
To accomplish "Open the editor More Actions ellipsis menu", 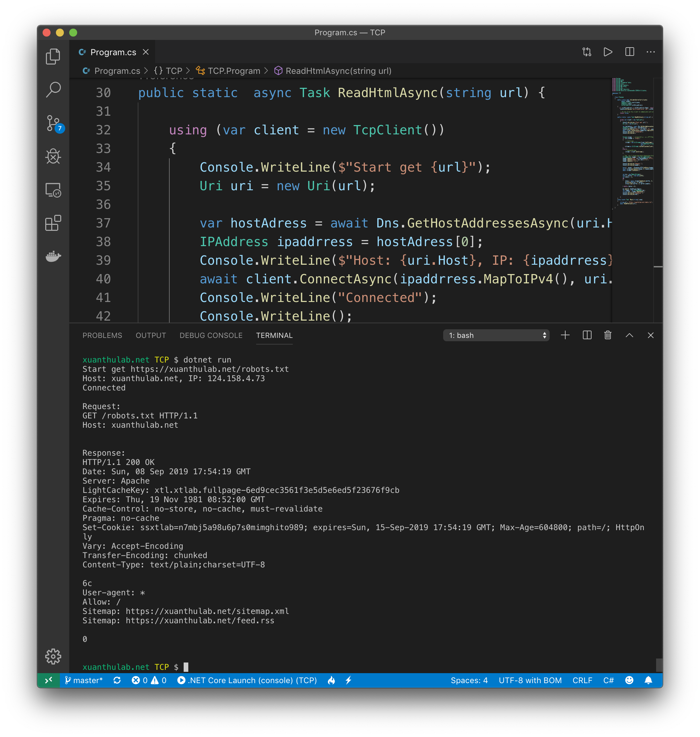I will point(650,52).
